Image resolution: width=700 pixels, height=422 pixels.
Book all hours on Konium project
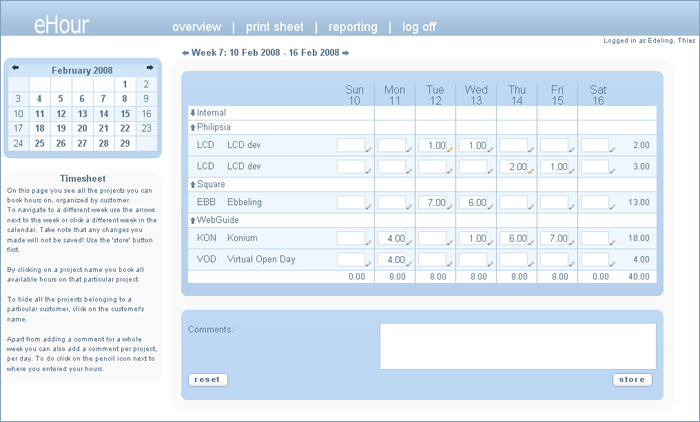click(242, 238)
